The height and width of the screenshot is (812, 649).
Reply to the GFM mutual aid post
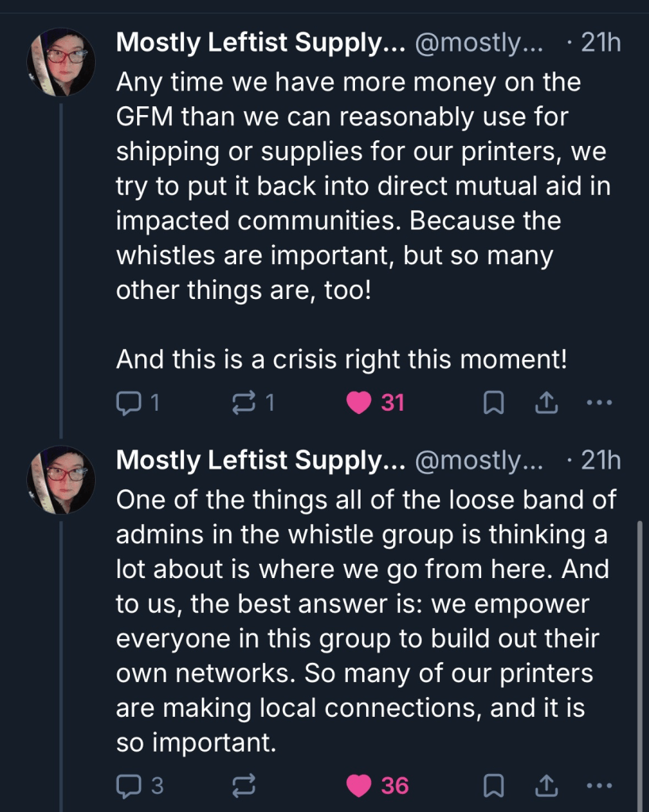tap(128, 403)
